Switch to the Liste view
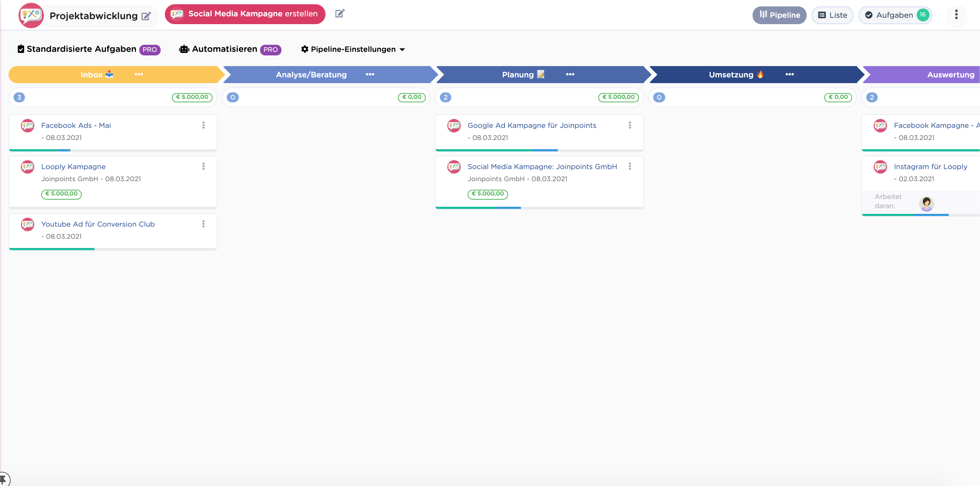Viewport: 980px width, 486px height. tap(833, 15)
